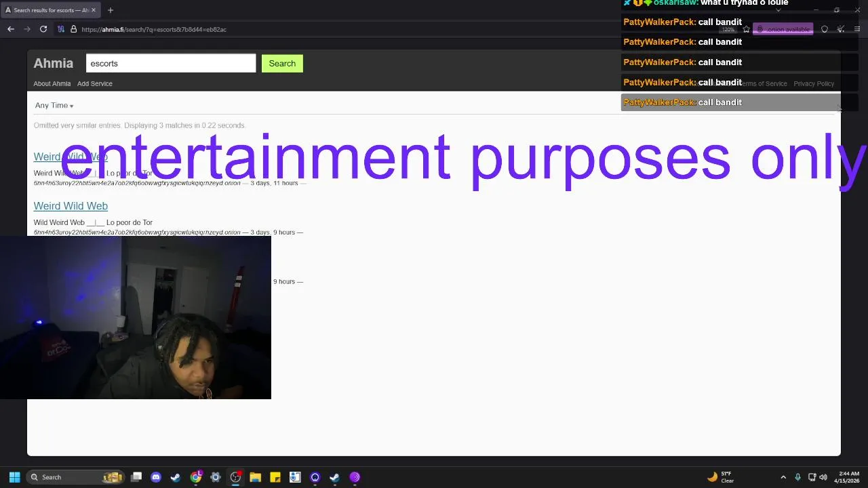Open the Settings gear taskbar icon

coord(216,477)
